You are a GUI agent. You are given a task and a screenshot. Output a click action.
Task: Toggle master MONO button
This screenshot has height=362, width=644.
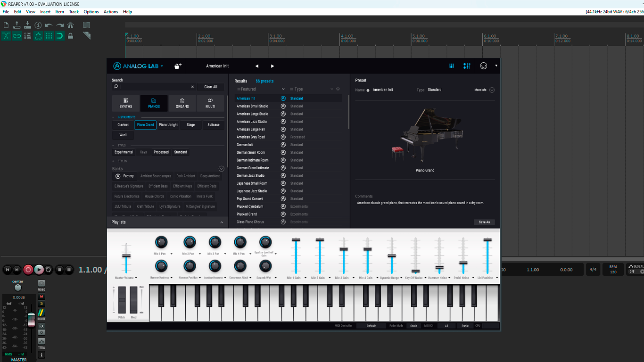click(x=41, y=283)
